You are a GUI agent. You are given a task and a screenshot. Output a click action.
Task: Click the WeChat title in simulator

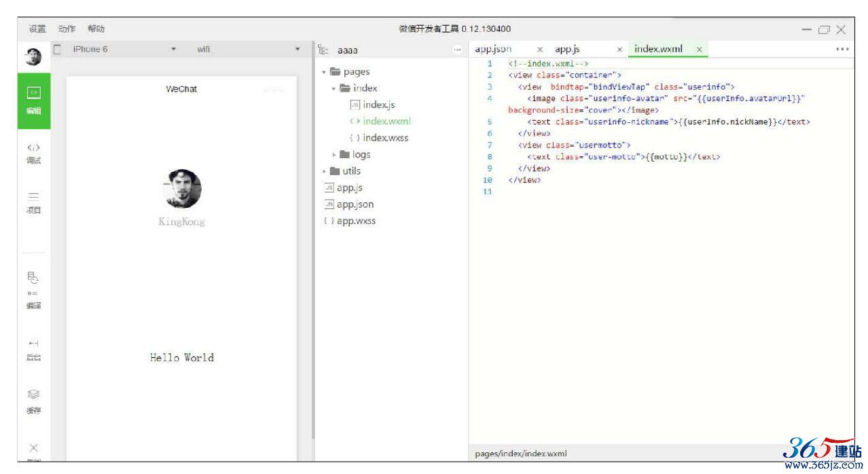point(181,89)
